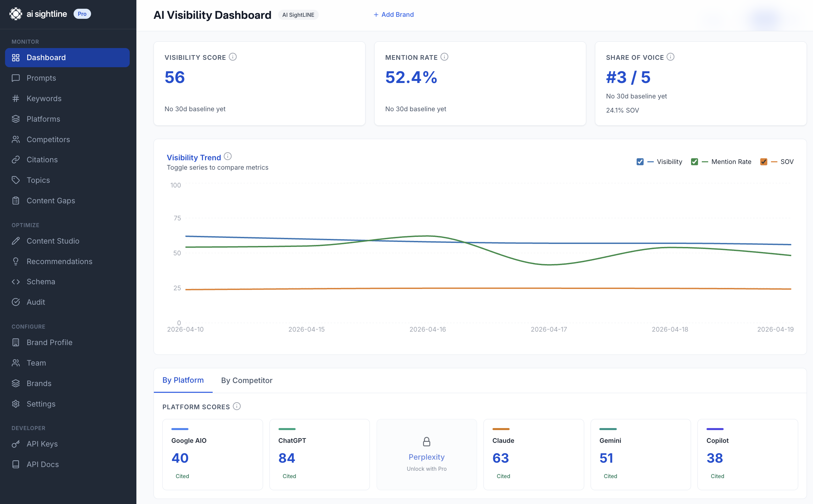Viewport: 813px width, 504px height.
Task: Open Keywords via its hash icon
Action: [16, 98]
